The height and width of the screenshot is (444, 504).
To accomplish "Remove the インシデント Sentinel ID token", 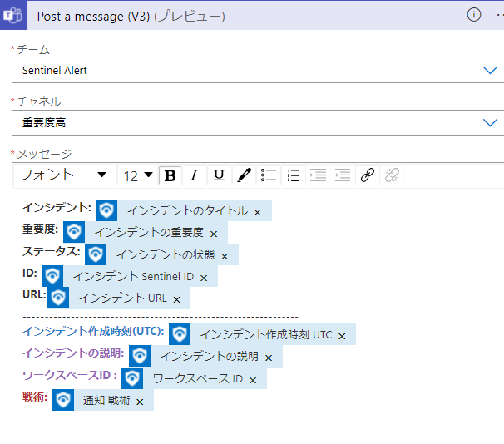I will (204, 278).
